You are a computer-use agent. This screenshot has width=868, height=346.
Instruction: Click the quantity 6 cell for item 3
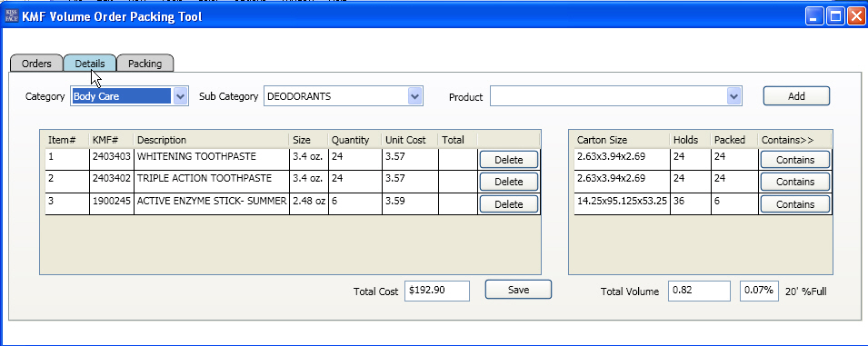pos(354,203)
